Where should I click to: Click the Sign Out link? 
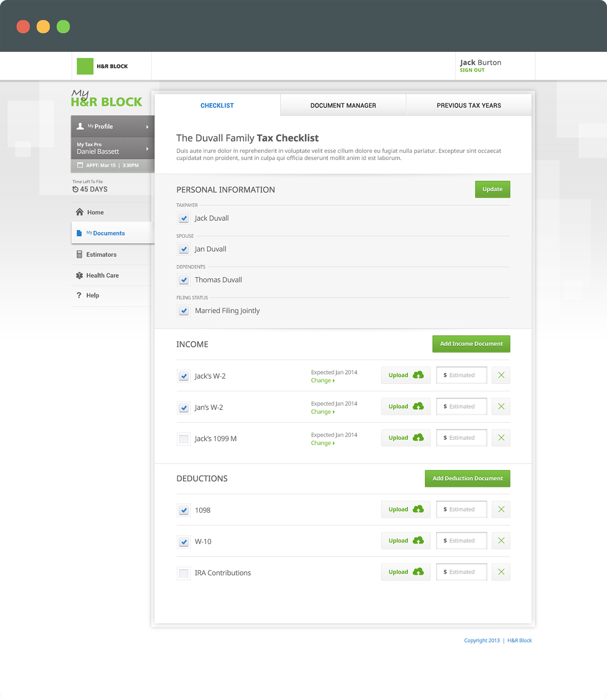pyautogui.click(x=472, y=70)
